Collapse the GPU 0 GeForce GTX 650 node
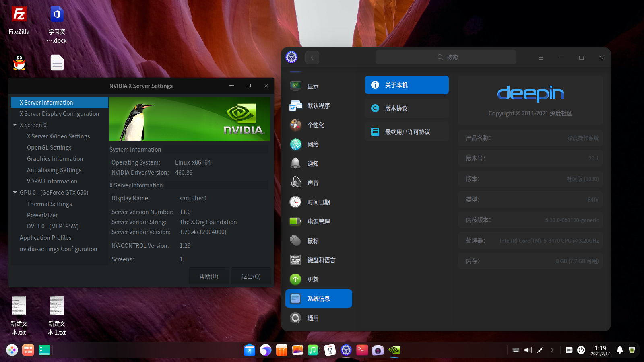 [x=15, y=193]
